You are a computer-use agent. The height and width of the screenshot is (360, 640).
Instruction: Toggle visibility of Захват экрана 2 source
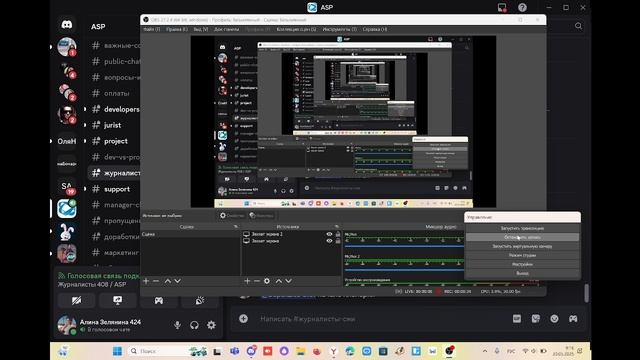[x=329, y=234]
